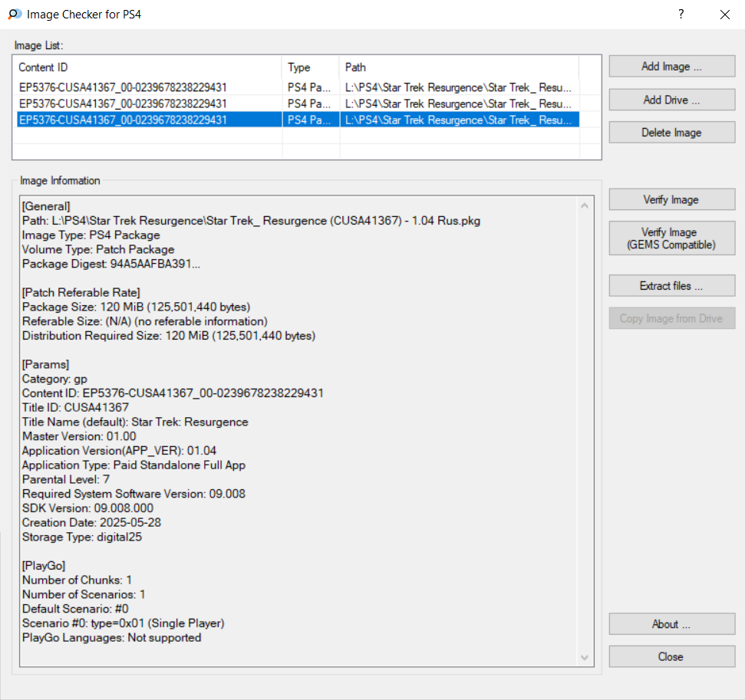This screenshot has width=745, height=700.
Task: Run Verify Image (GEMS Compatible)
Action: [672, 238]
